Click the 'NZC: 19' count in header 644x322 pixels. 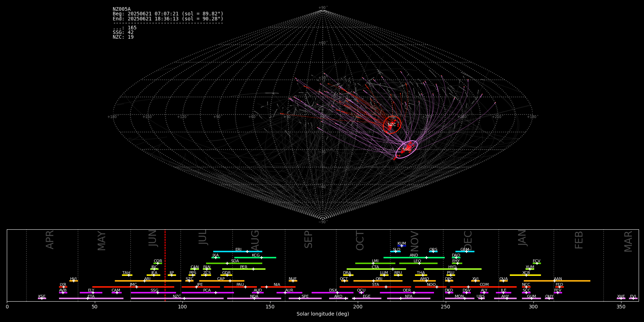click(x=123, y=37)
